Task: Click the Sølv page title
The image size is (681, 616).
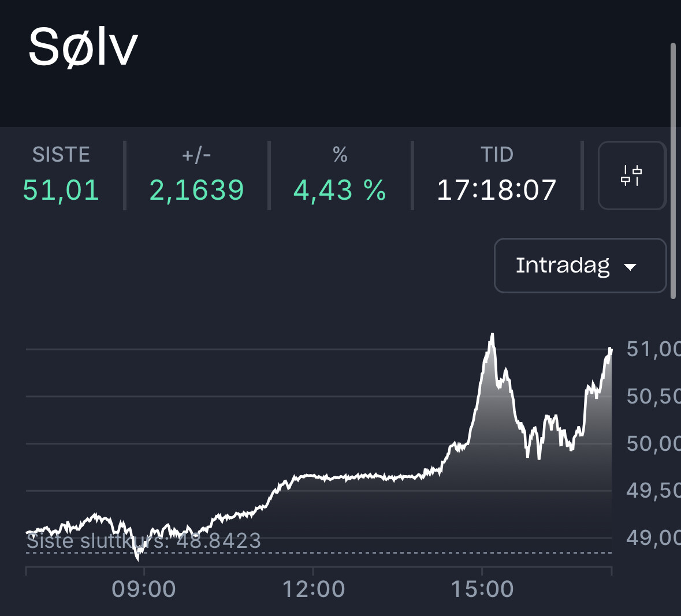Action: (83, 47)
